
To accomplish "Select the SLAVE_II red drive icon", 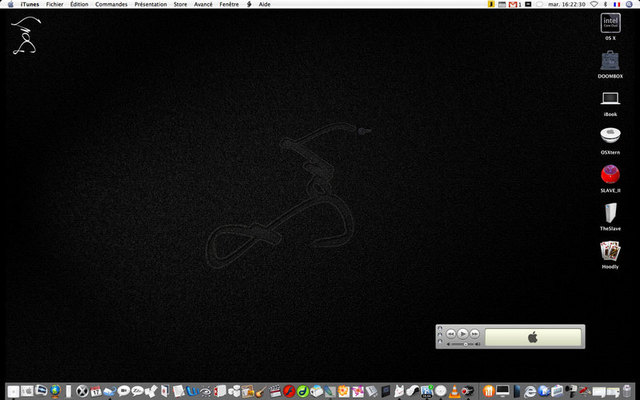I will click(x=610, y=174).
